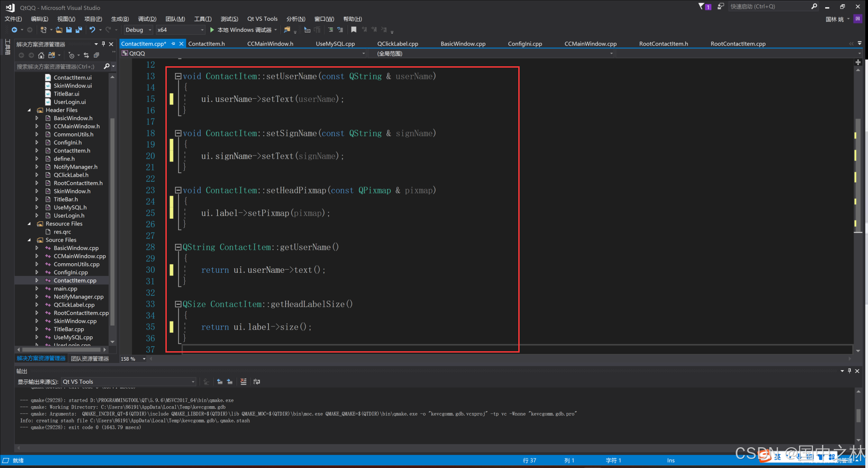Click the 本地 Windows 调试器 button
The image size is (868, 468).
click(243, 30)
